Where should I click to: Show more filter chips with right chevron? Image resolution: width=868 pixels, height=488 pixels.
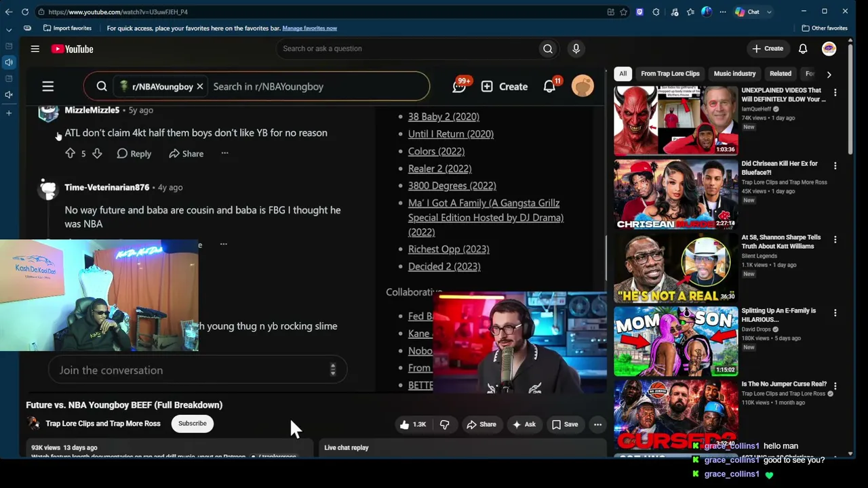pos(829,74)
